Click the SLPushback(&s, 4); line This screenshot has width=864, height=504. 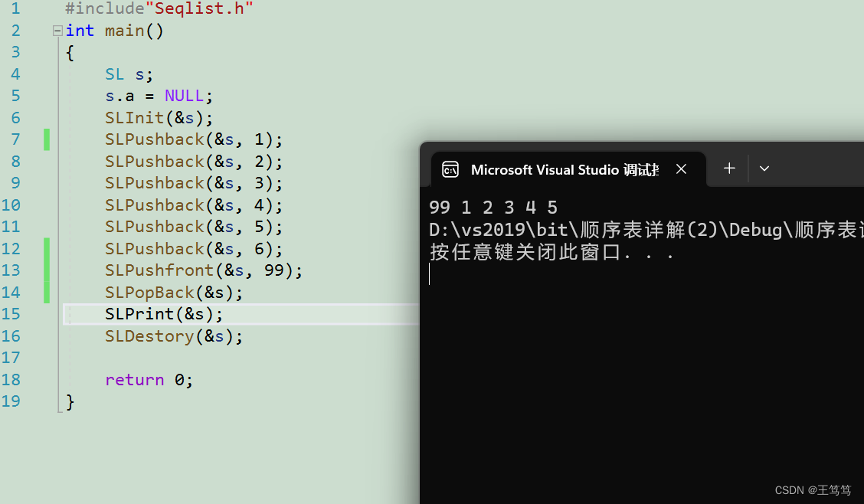click(194, 205)
